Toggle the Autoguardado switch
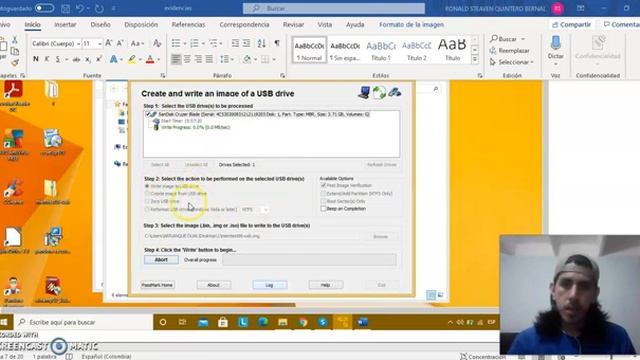640x360 pixels. click(x=44, y=8)
